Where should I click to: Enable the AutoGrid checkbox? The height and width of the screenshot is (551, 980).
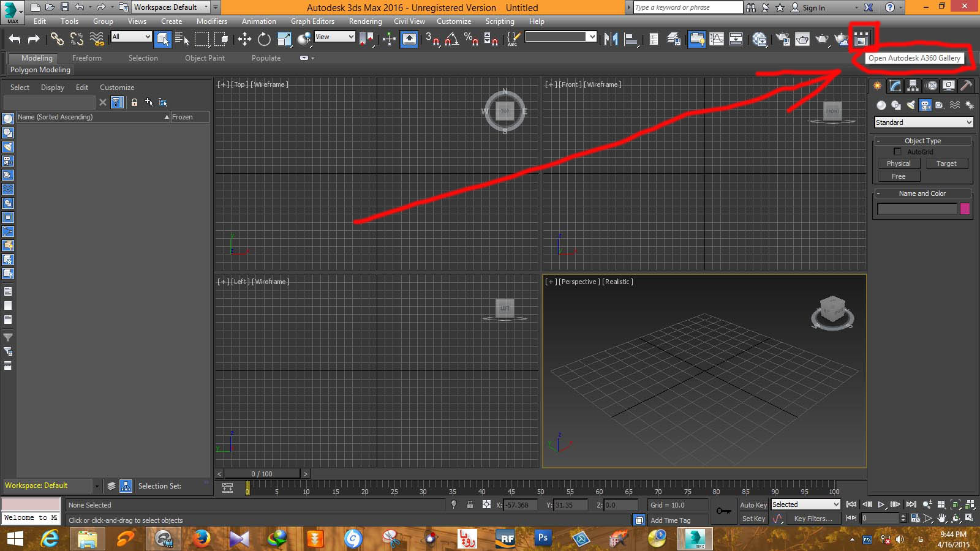point(897,151)
